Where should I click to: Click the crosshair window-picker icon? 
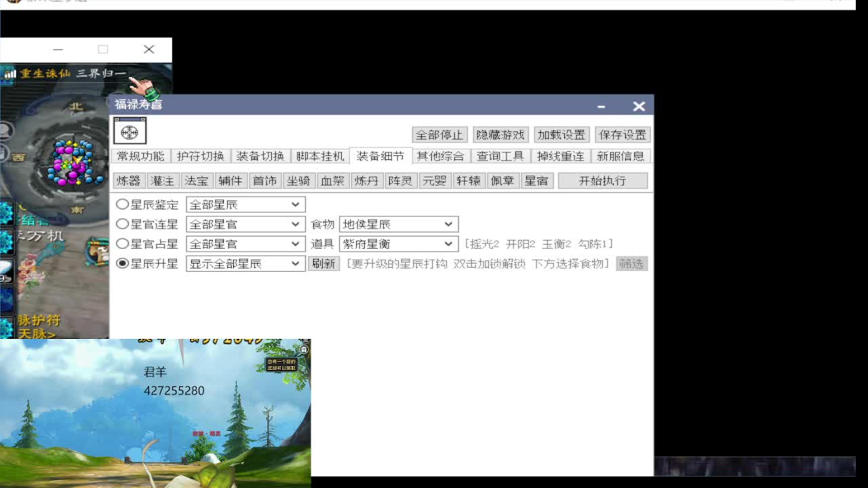130,131
